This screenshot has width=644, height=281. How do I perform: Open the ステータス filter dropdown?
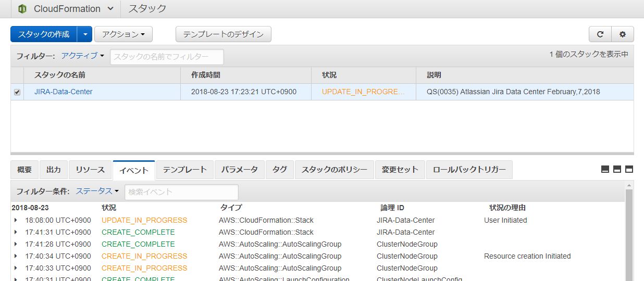(x=97, y=191)
